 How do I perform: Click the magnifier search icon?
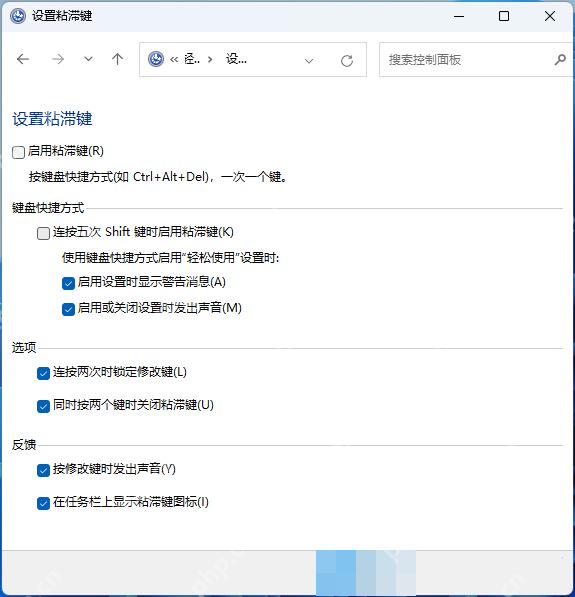(x=560, y=59)
